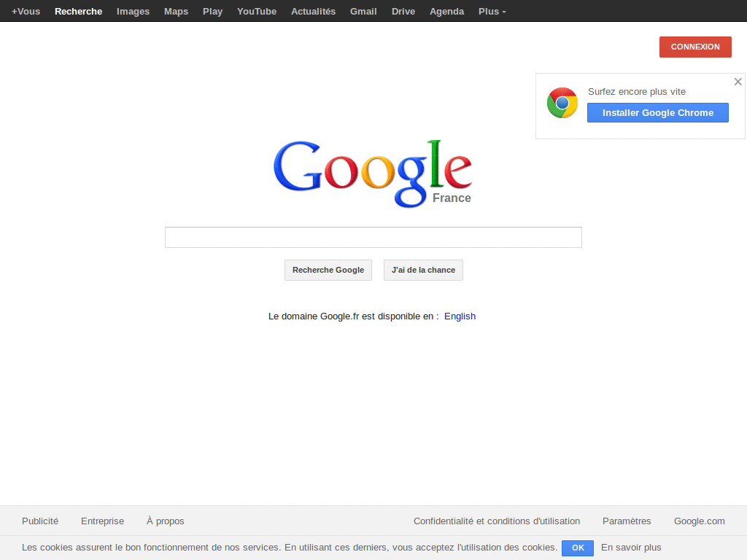Click J'ai de la chance button
The width and height of the screenshot is (747, 560).
[423, 270]
